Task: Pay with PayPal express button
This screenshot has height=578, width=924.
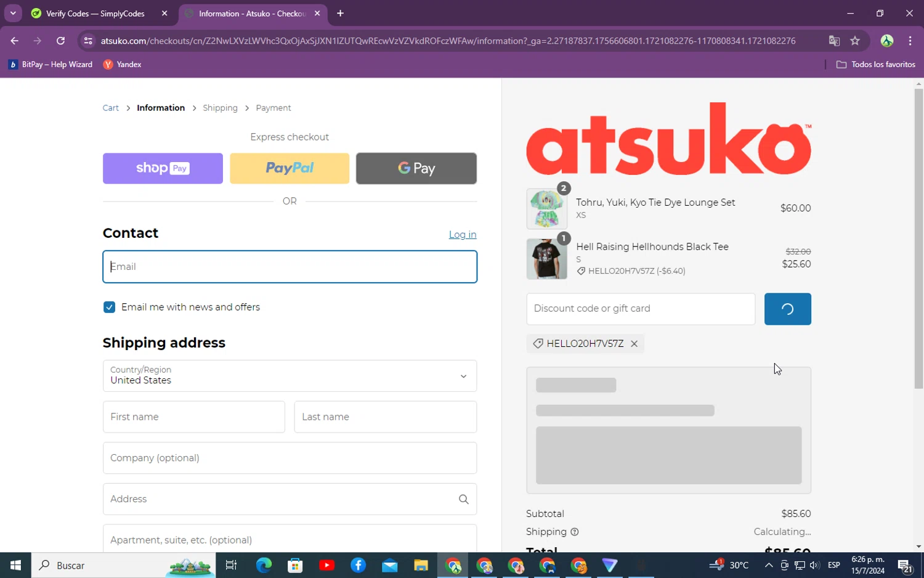Action: pos(290,168)
